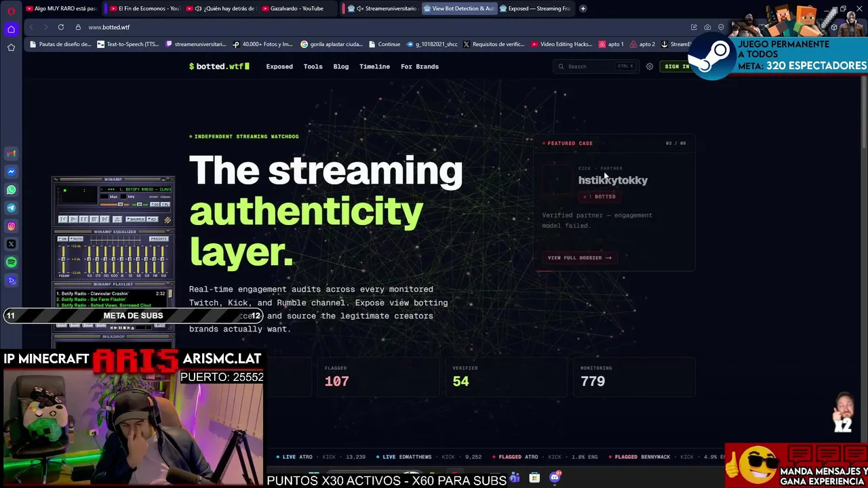868x488 pixels.
Task: Click the site search field
Action: [595, 66]
